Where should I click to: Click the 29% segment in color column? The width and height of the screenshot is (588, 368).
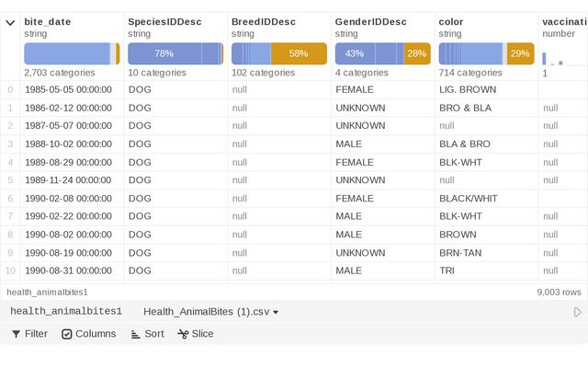click(519, 54)
